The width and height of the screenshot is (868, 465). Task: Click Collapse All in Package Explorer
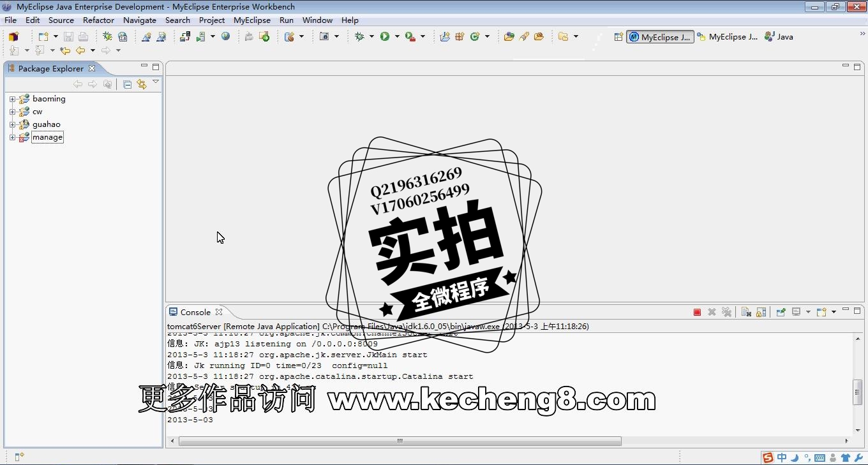click(x=127, y=84)
